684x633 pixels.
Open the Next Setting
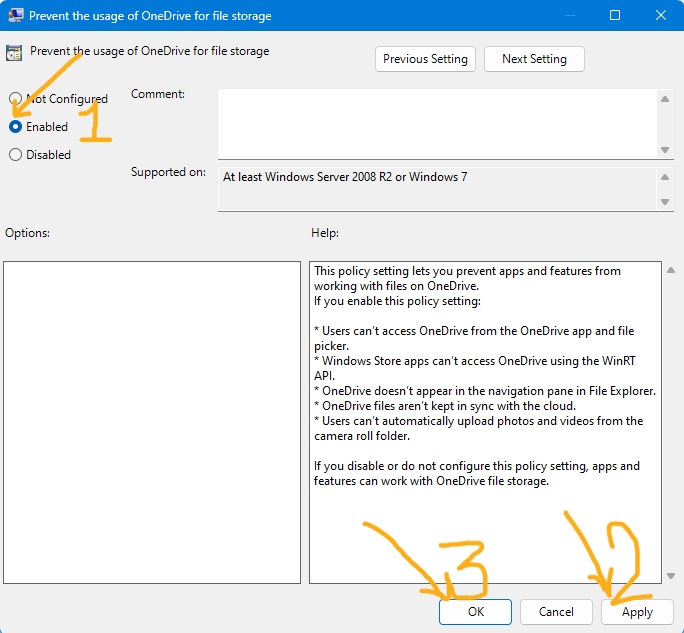534,59
